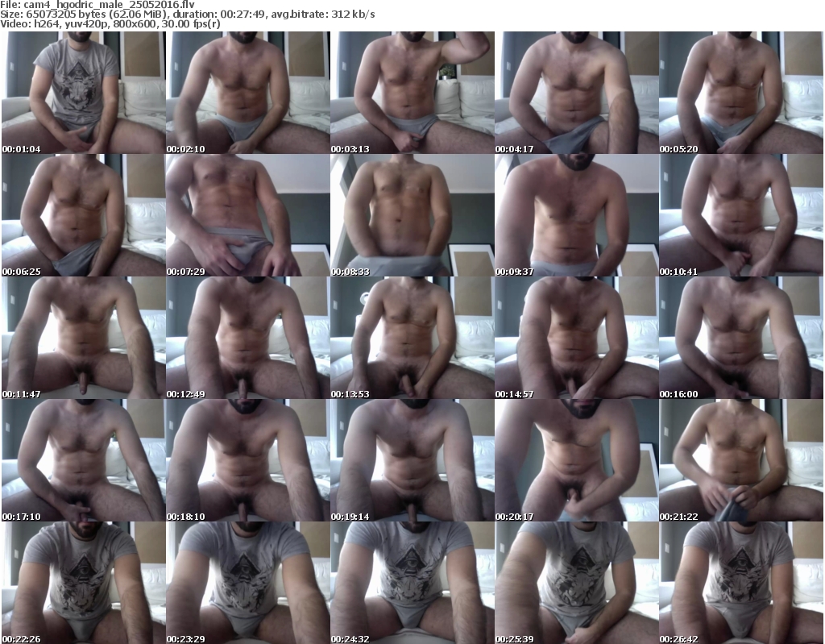Click the file name line in the header
825x644 pixels.
(97, 5)
